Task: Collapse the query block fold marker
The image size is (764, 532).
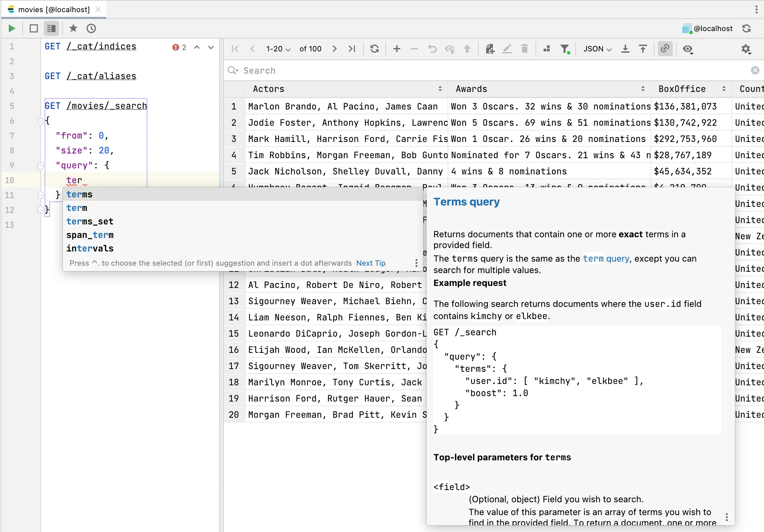Action: [40, 166]
